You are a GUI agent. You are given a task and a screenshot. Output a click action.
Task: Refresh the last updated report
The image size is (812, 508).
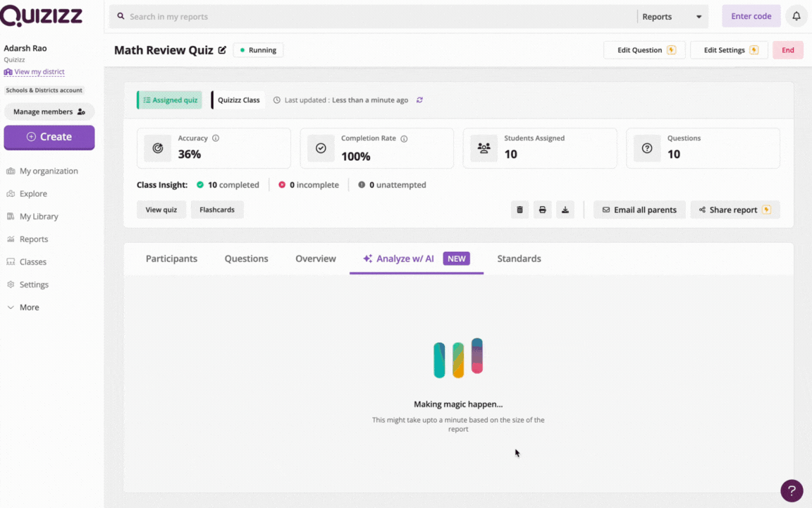[x=419, y=100]
